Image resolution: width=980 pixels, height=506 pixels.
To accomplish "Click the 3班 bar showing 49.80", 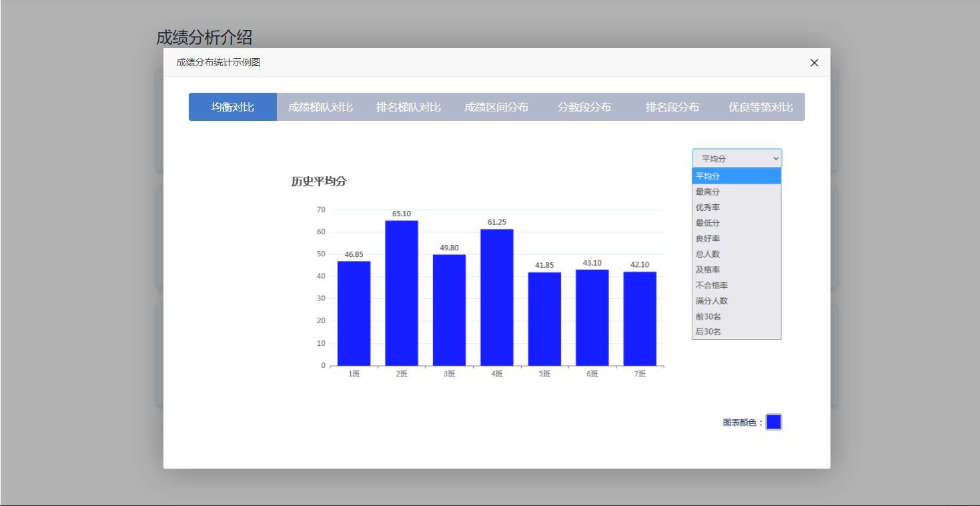I will (x=449, y=310).
